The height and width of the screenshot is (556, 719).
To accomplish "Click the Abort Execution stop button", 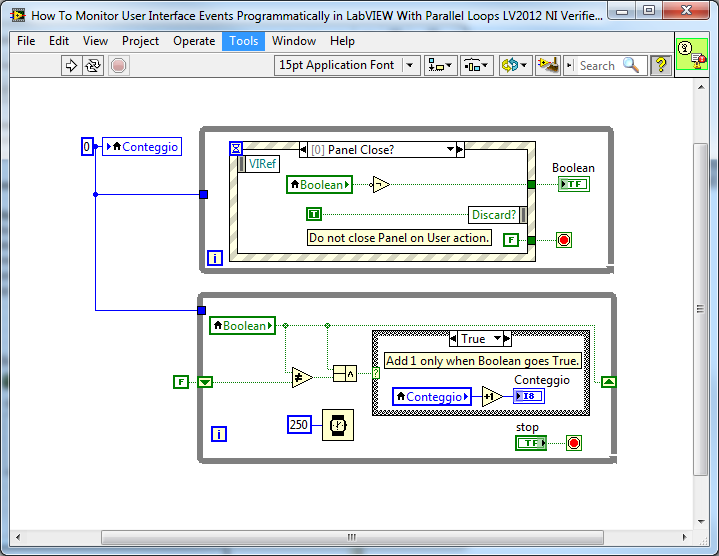I will pos(119,66).
